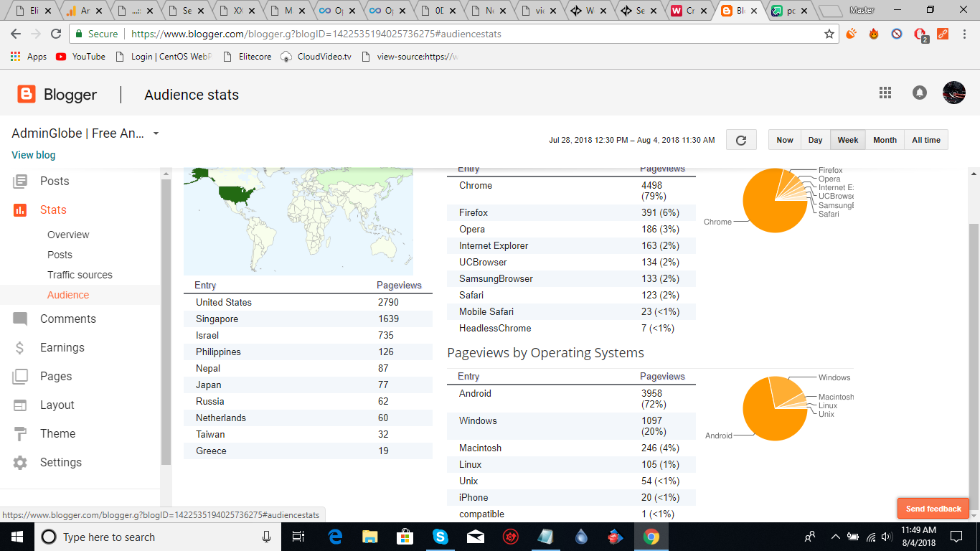Bookmark this page with the star icon

pyautogui.click(x=829, y=34)
